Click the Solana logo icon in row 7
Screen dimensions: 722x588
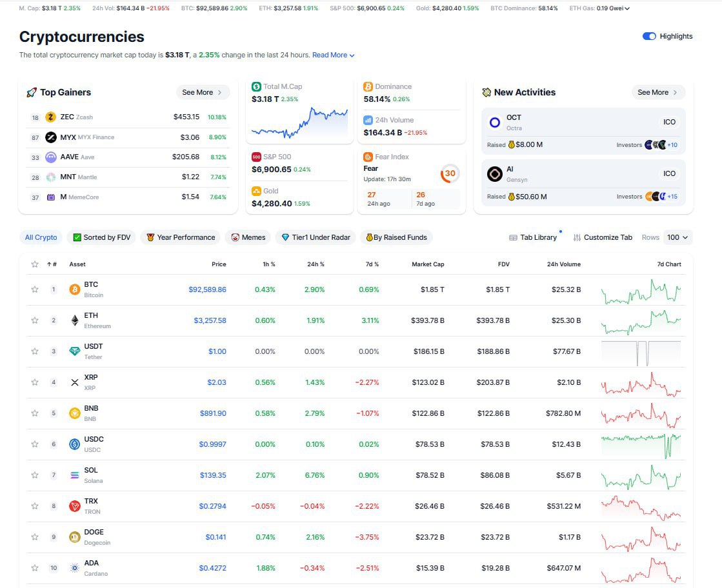point(74,475)
